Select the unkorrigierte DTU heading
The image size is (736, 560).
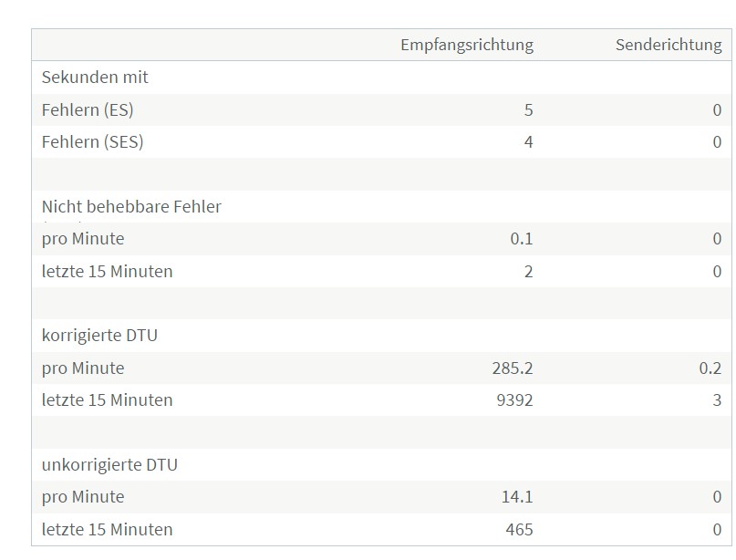(x=109, y=465)
